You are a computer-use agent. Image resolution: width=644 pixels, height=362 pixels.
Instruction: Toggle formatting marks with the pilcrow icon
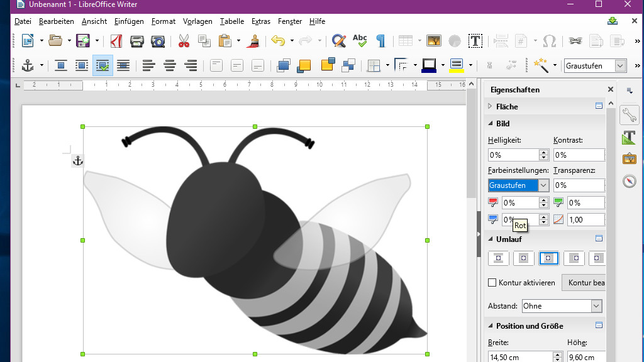pyautogui.click(x=380, y=40)
